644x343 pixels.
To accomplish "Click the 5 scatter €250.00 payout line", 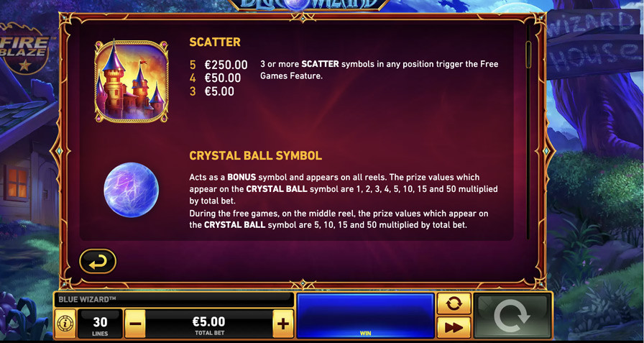I will [218, 65].
